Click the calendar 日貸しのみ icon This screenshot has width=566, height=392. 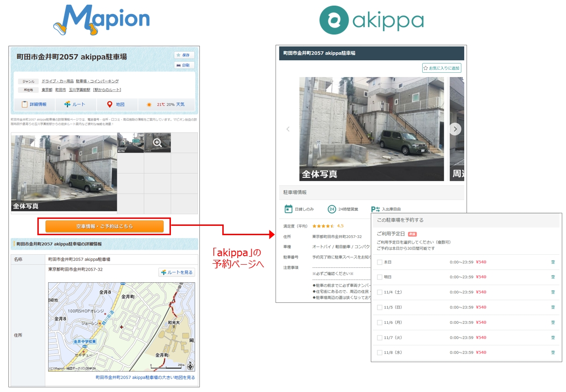coord(289,209)
